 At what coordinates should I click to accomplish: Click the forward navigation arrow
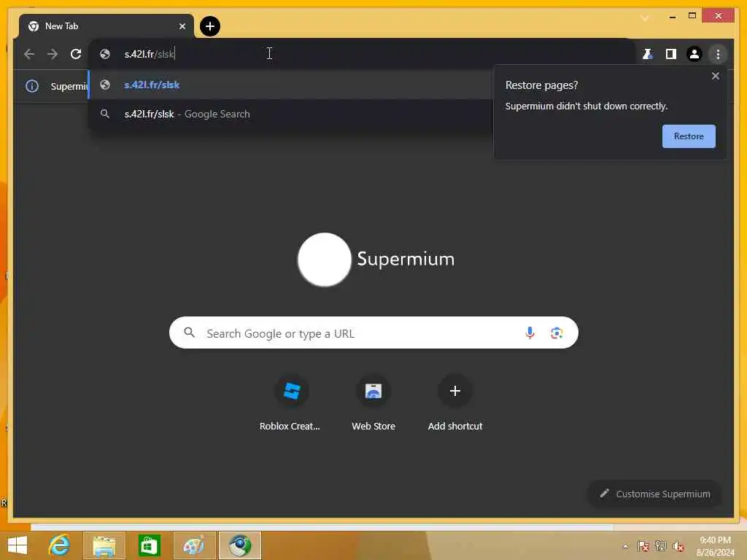[x=53, y=54]
